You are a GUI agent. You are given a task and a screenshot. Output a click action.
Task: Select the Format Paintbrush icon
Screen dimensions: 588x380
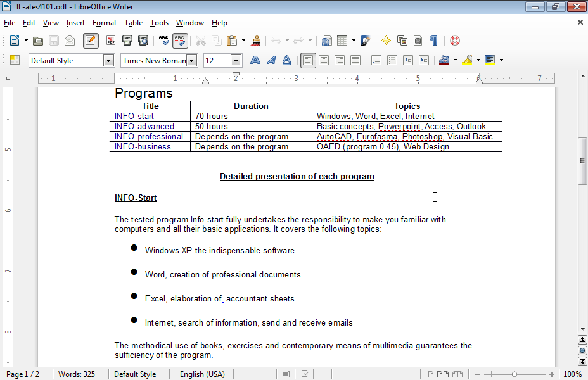pyautogui.click(x=256, y=41)
